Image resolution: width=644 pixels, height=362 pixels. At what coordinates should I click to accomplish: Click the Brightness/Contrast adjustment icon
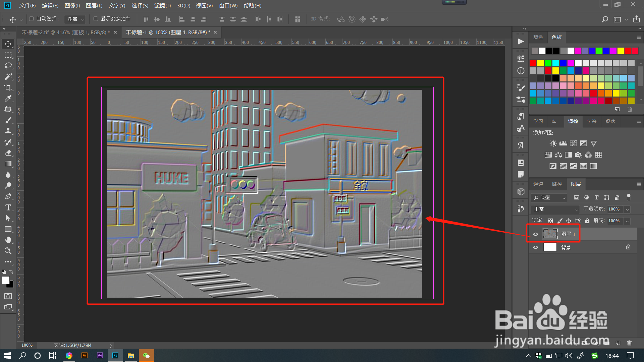553,143
